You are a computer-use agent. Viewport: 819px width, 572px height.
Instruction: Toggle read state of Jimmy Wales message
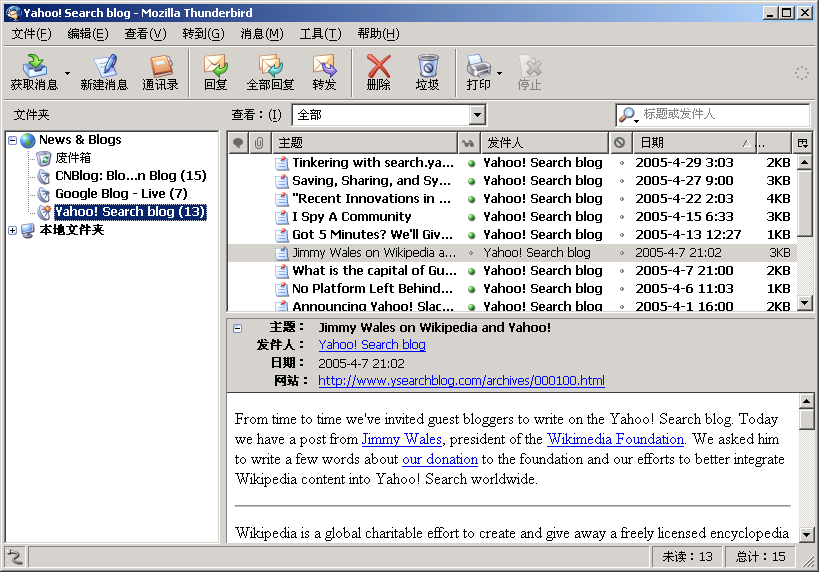471,253
